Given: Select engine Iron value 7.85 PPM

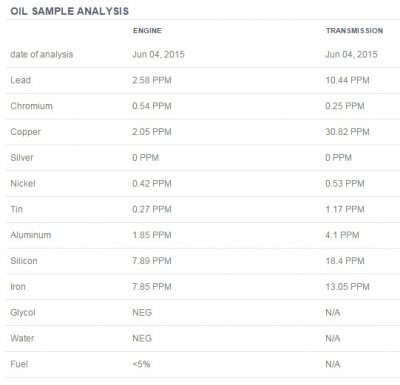Looking at the screenshot, I should [x=152, y=287].
